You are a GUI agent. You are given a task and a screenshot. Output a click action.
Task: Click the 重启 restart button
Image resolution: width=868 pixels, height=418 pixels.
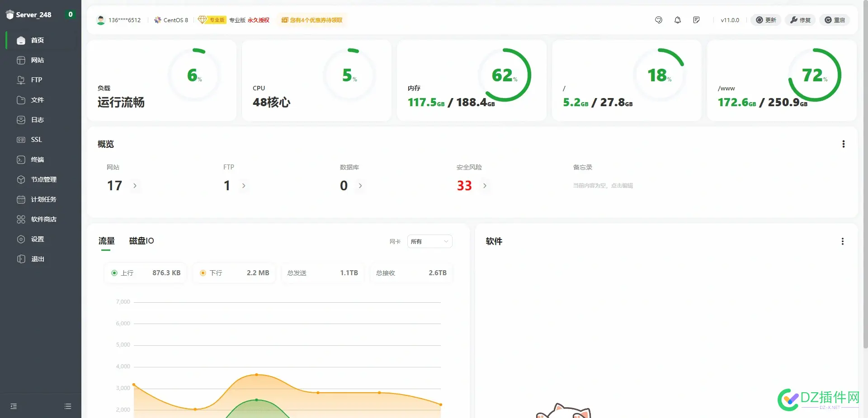pos(835,20)
